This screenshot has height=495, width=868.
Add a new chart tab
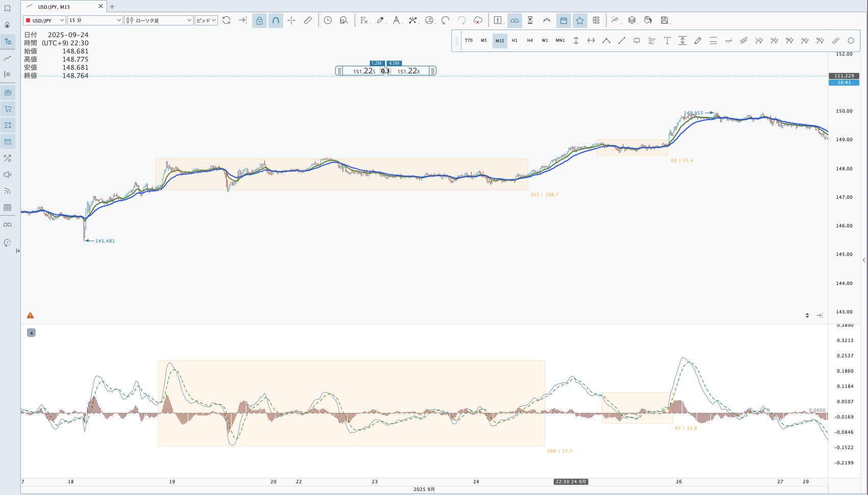[x=112, y=7]
